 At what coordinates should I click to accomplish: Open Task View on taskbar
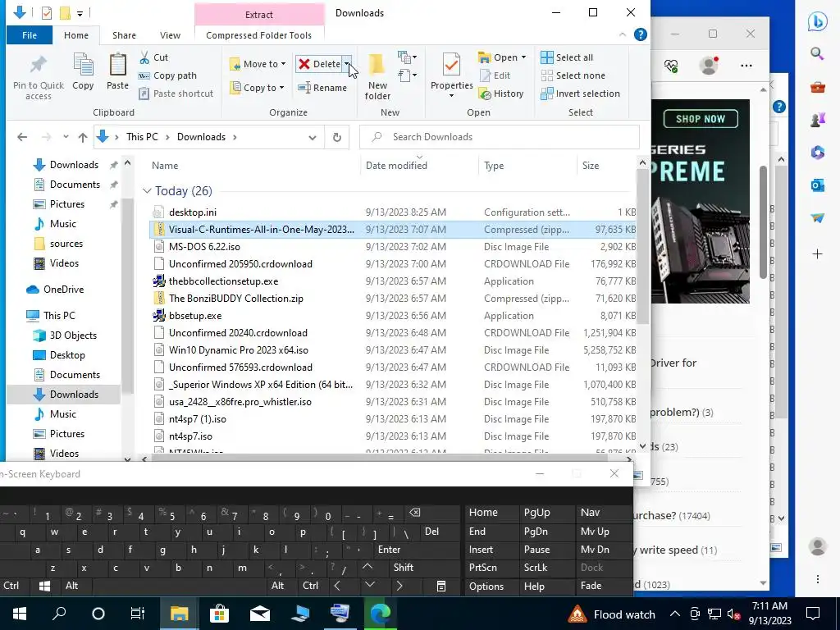[x=138, y=614]
